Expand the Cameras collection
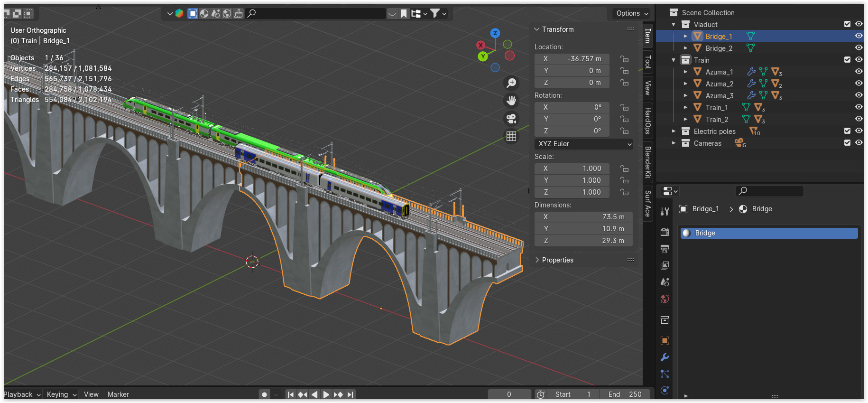Screen dimensions: 868x403 click(x=674, y=143)
